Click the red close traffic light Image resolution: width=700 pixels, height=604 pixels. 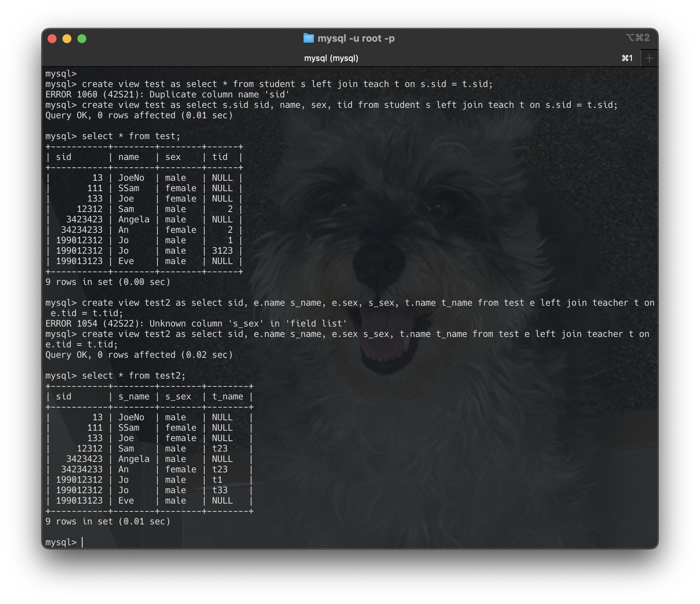click(52, 38)
